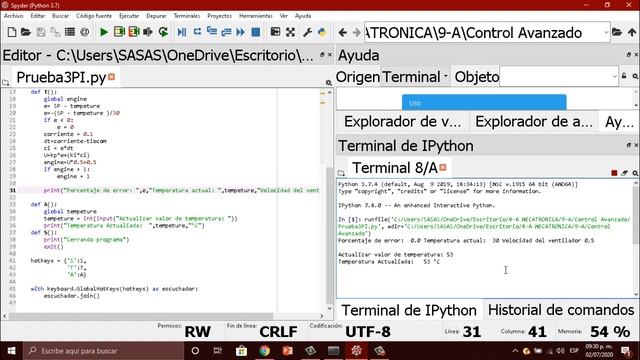Viewport: 640px width, 360px height.
Task: Go to the parent directory
Action: pyautogui.click(x=632, y=32)
